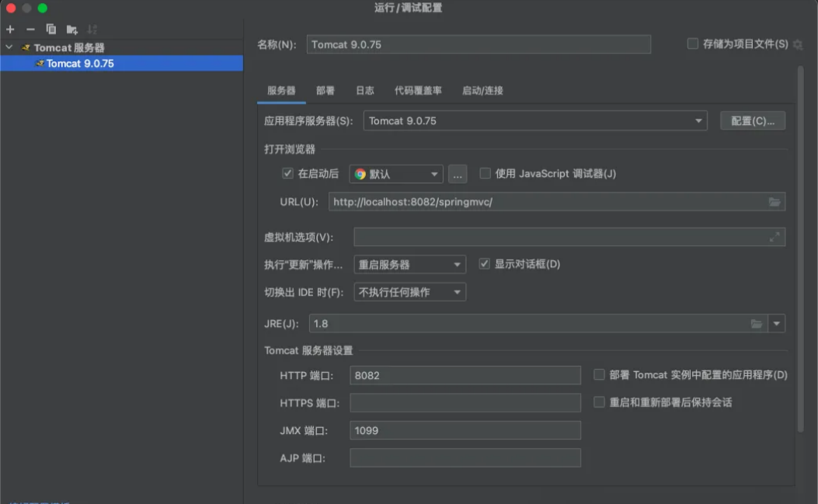Check 部署 Tomcat 实例中配置的应用程序
The height and width of the screenshot is (504, 818).
[x=599, y=374]
